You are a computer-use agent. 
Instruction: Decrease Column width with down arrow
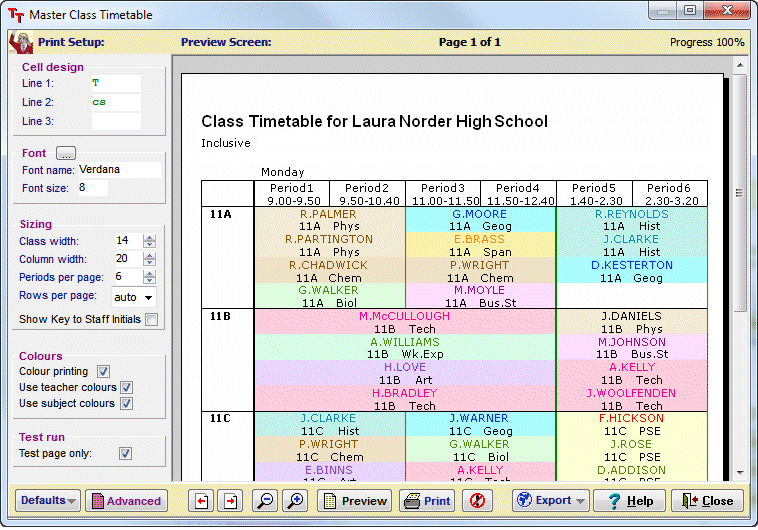point(149,262)
